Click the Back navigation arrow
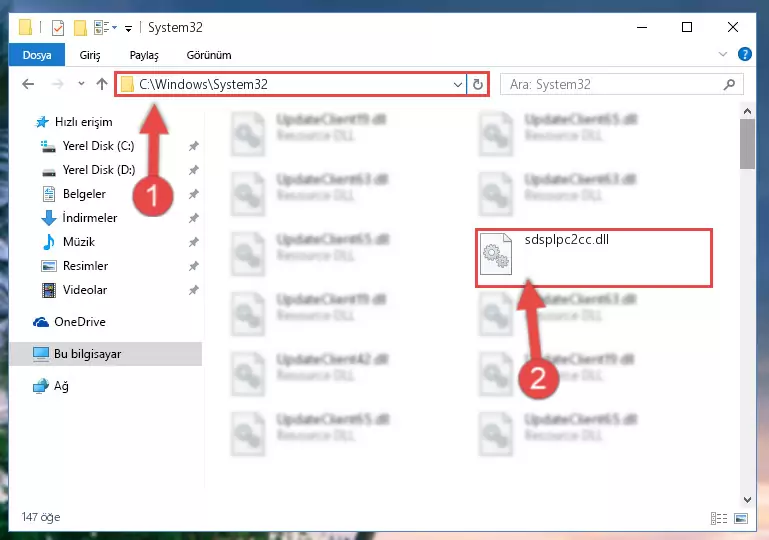This screenshot has width=769, height=540. (x=28, y=84)
